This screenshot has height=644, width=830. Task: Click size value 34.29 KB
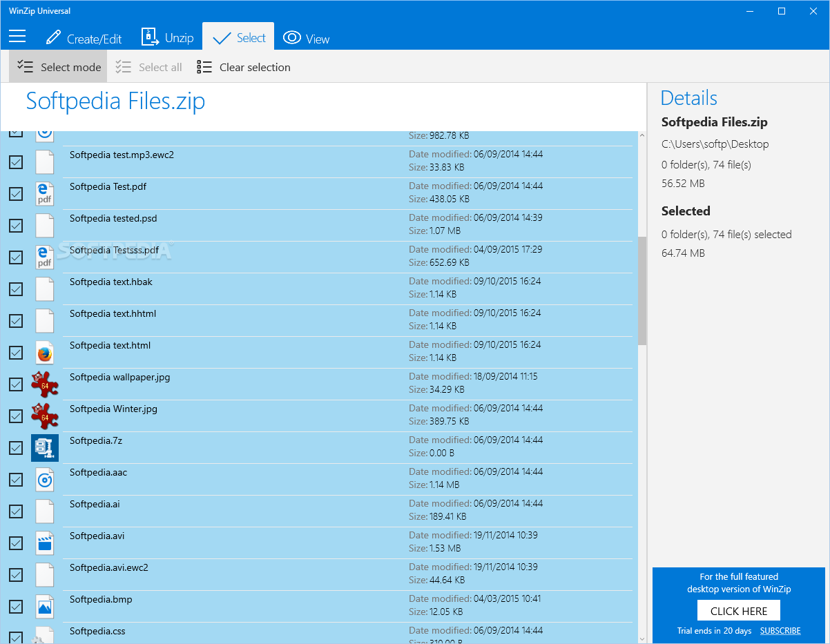pos(447,389)
